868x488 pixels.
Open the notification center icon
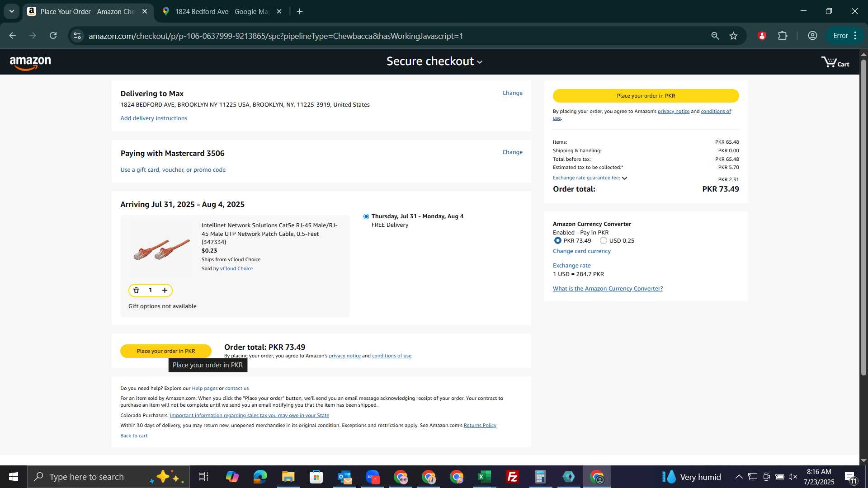click(850, 477)
